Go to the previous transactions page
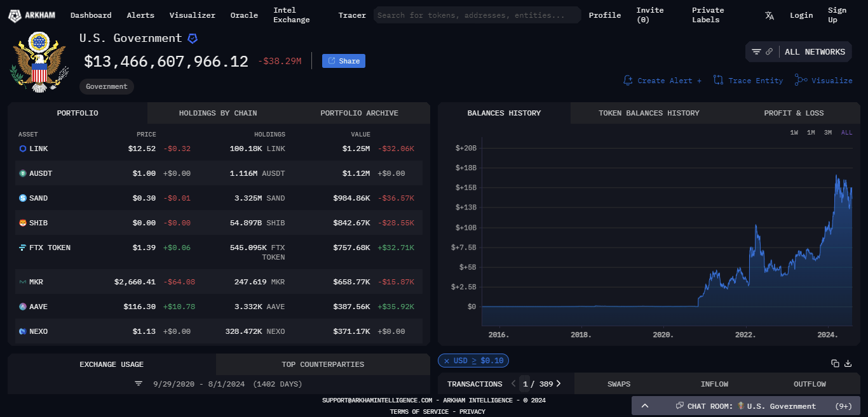The image size is (868, 417). tap(513, 383)
